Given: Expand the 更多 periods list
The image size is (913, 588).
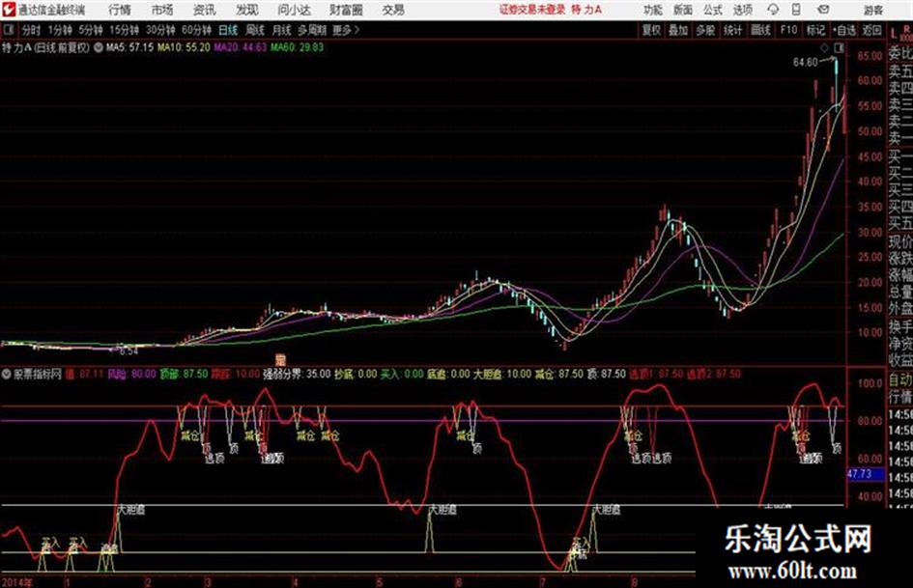Looking at the screenshot, I should point(346,30).
